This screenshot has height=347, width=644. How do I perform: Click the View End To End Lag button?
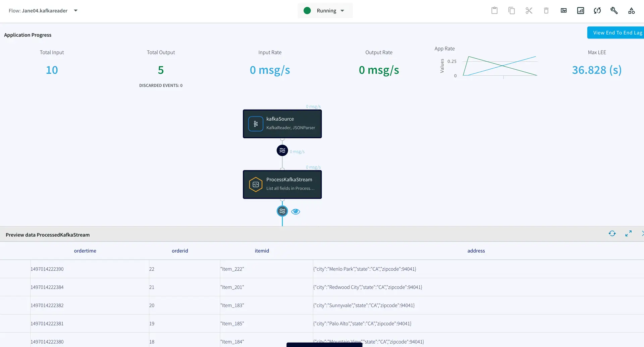point(616,32)
